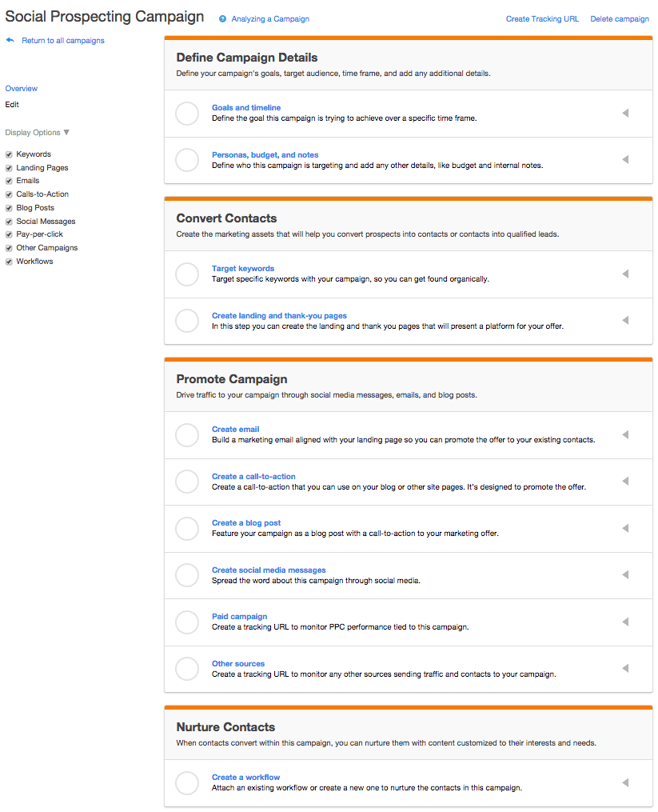658x812 pixels.
Task: Toggle the Blog Posts checkbox
Action: click(x=9, y=208)
